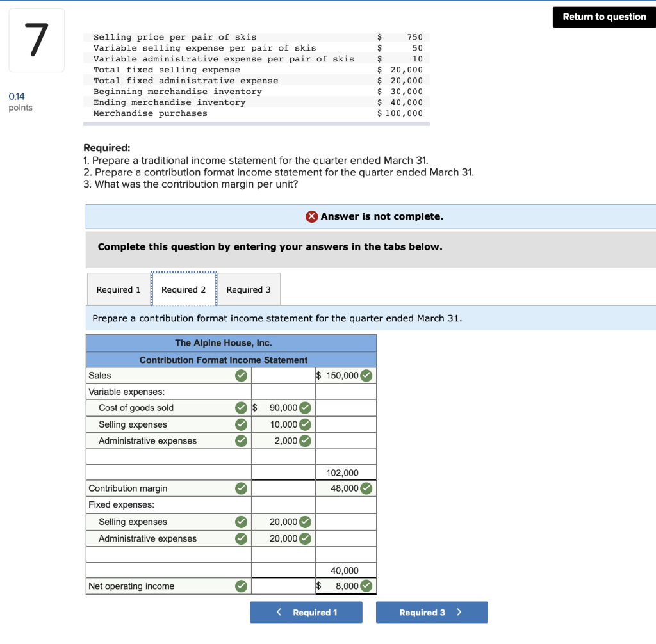Click the checkmark beside fixed administrative 20,000 value

coord(306,538)
